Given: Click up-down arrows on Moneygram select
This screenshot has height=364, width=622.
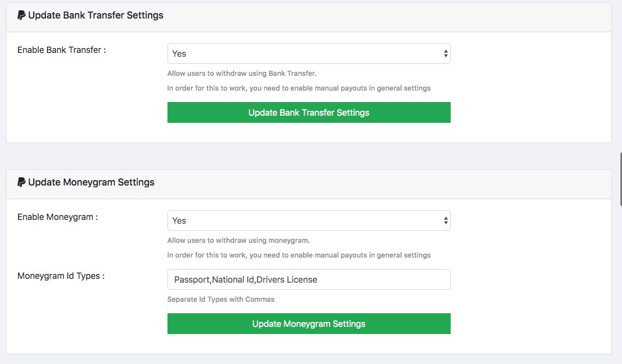Looking at the screenshot, I should coord(445,220).
